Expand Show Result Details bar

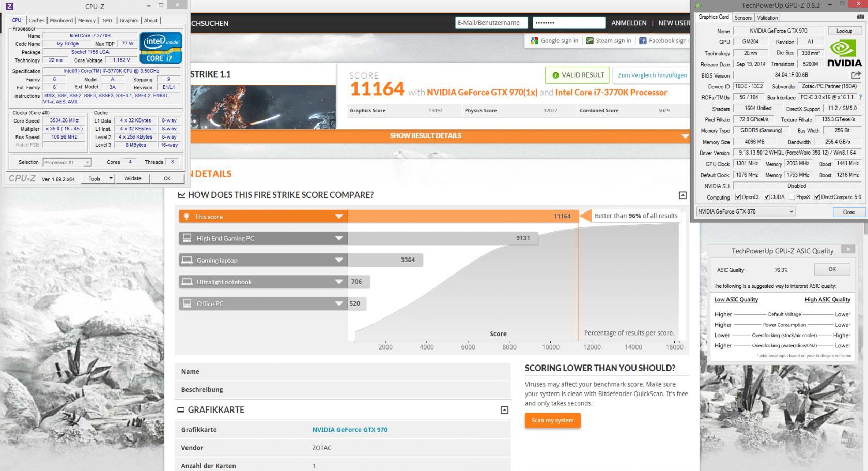pos(440,136)
